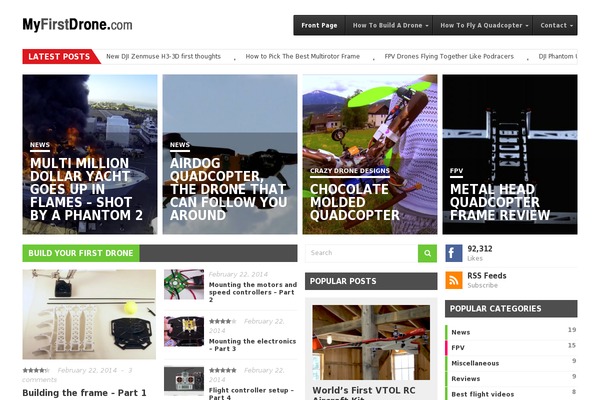600x400 pixels.
Task: Expand the How To Fly A Quadcopter dropdown
Action: pos(483,25)
